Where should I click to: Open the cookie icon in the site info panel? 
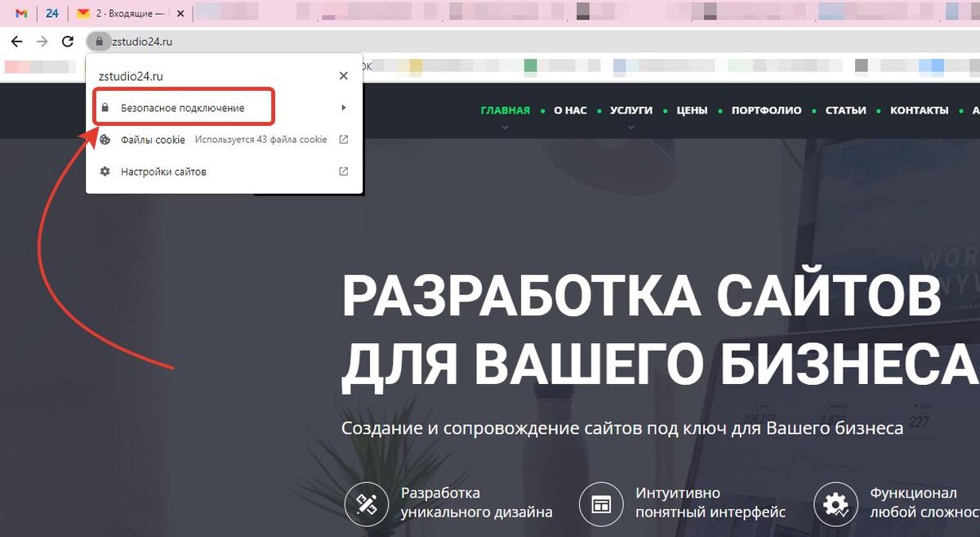pyautogui.click(x=105, y=139)
